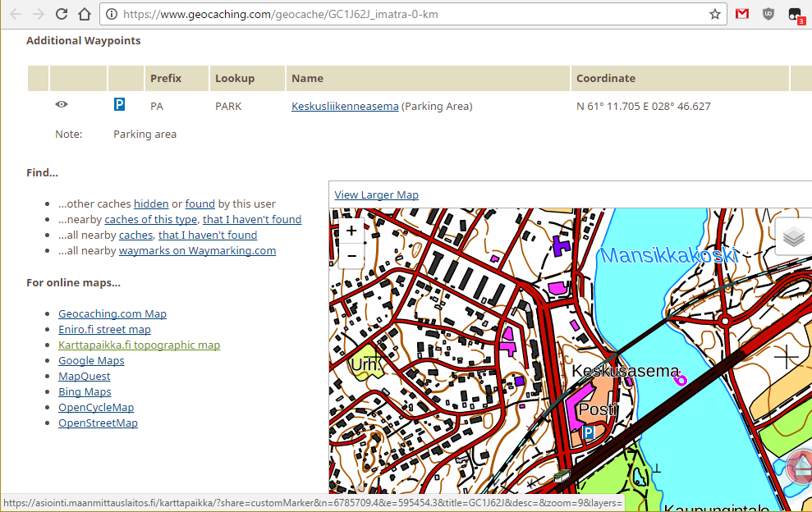Open View Larger Map link

coord(376,194)
